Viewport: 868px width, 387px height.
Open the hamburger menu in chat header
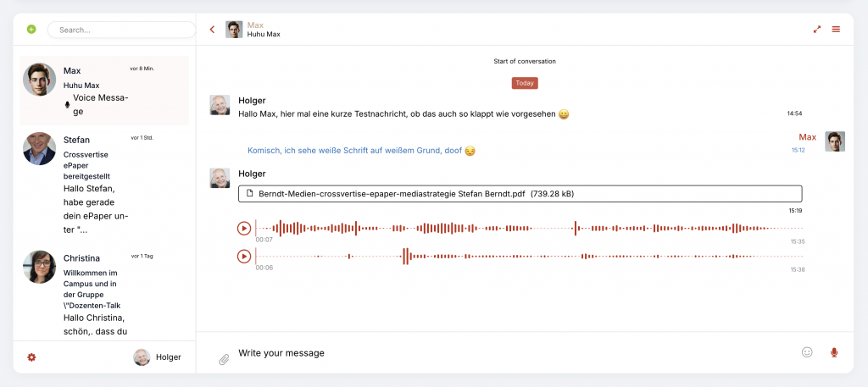pos(836,30)
